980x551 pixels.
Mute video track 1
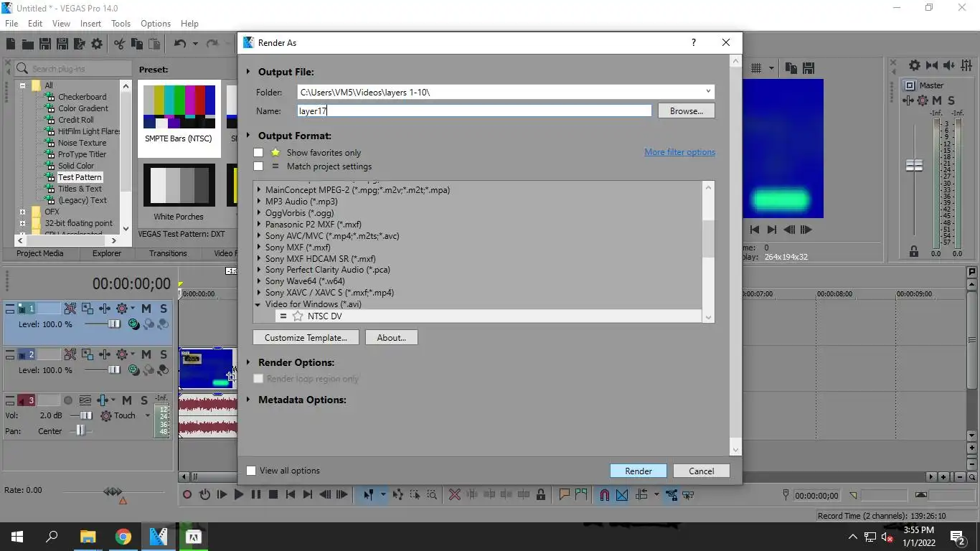click(146, 309)
